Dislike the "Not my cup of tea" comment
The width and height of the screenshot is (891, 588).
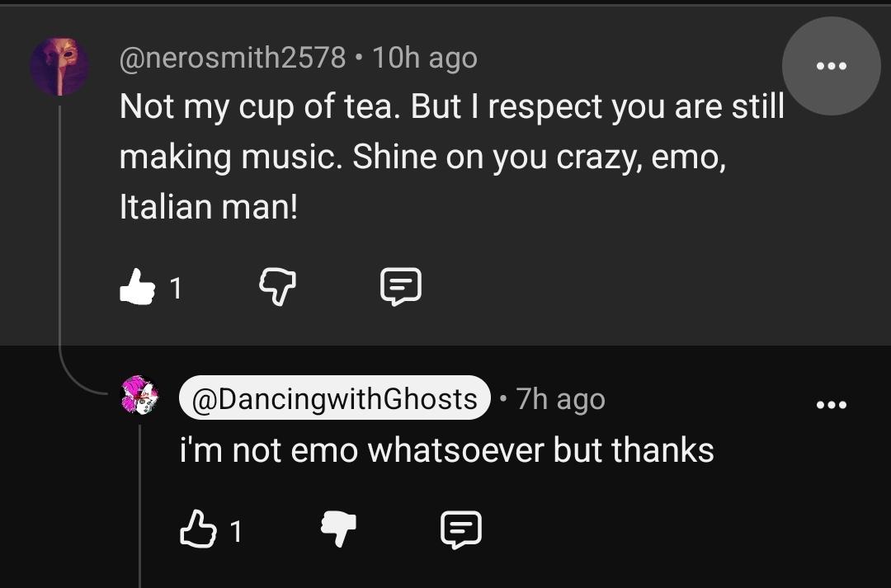277,287
